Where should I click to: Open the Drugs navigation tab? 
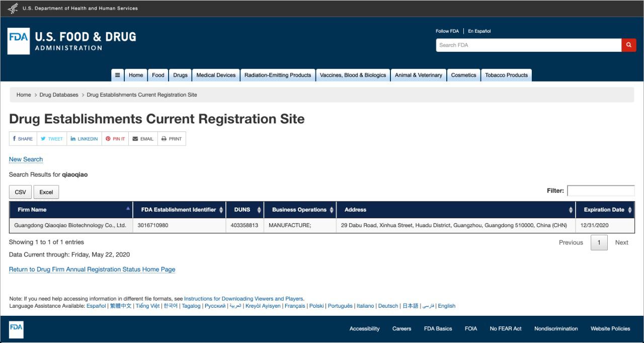coord(180,75)
